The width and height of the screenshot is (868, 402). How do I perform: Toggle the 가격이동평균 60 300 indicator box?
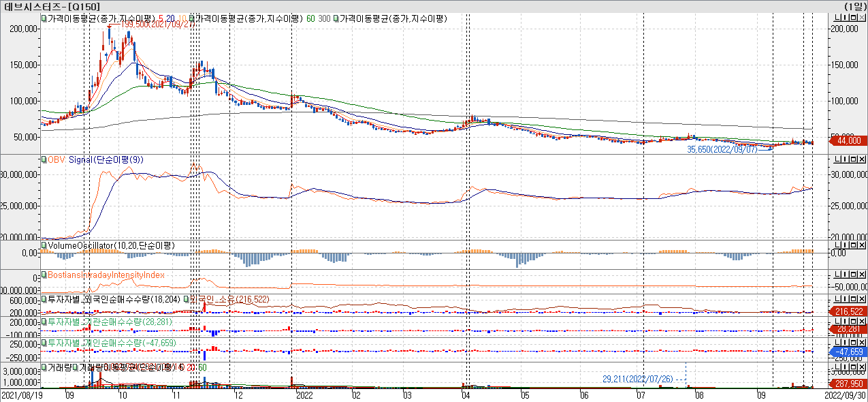(x=192, y=18)
